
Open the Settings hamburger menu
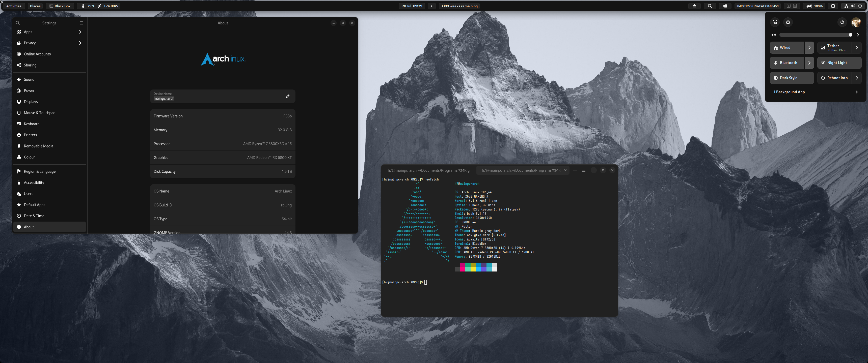point(81,23)
